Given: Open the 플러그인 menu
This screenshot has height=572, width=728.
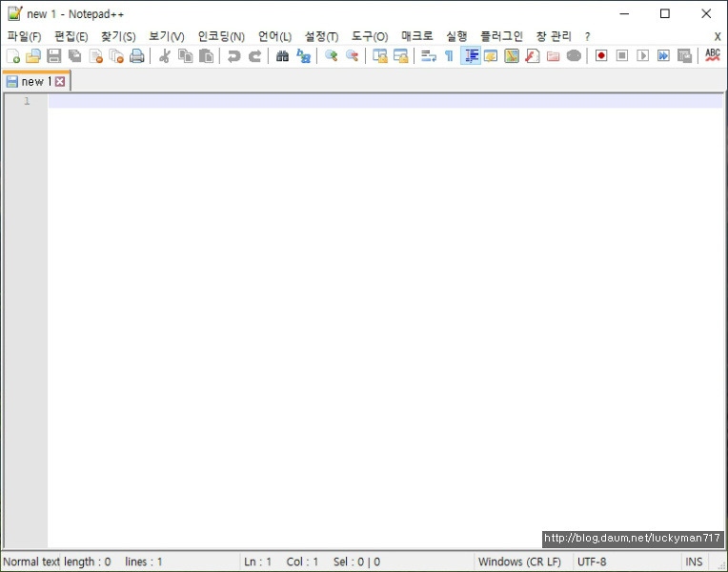Looking at the screenshot, I should coord(501,36).
